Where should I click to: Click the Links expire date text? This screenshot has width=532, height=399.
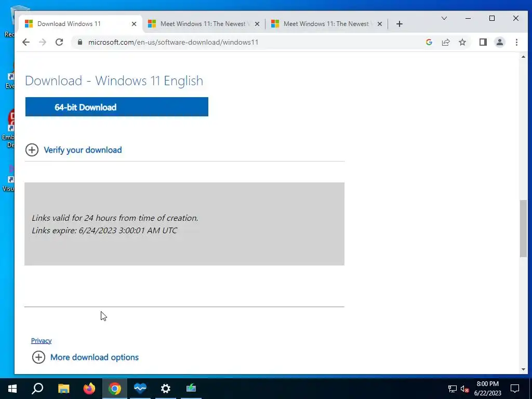tap(104, 230)
